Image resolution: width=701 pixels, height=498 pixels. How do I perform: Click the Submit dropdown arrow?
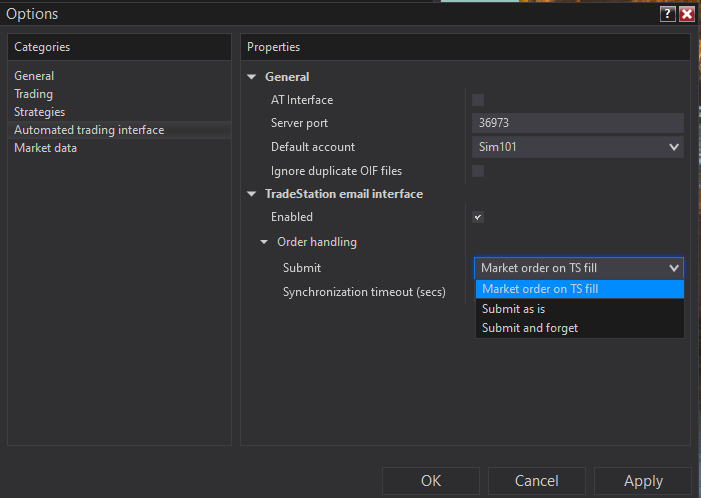click(x=674, y=268)
